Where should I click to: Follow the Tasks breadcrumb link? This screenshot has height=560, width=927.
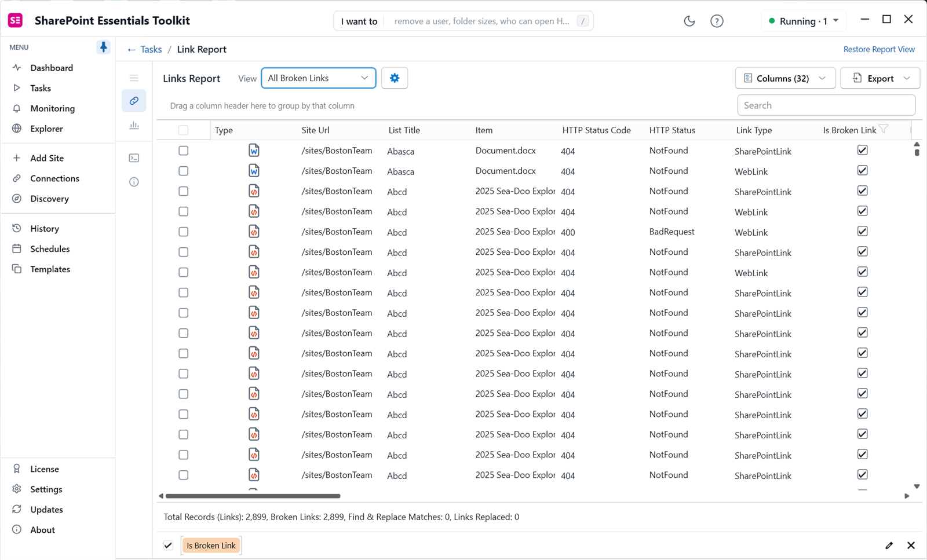coord(151,50)
